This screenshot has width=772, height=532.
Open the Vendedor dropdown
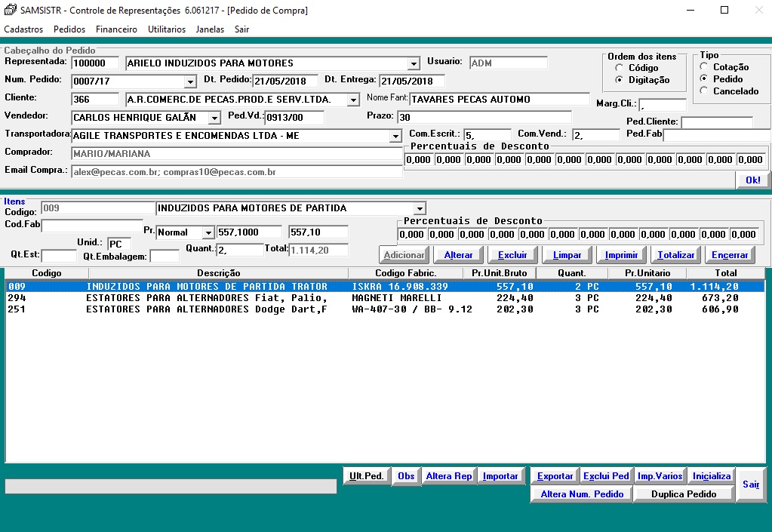(214, 118)
